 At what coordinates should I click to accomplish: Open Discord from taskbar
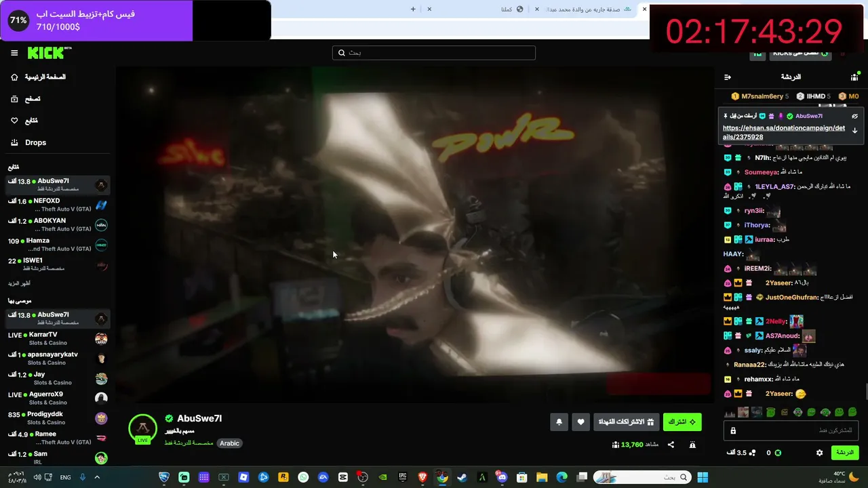click(x=502, y=477)
